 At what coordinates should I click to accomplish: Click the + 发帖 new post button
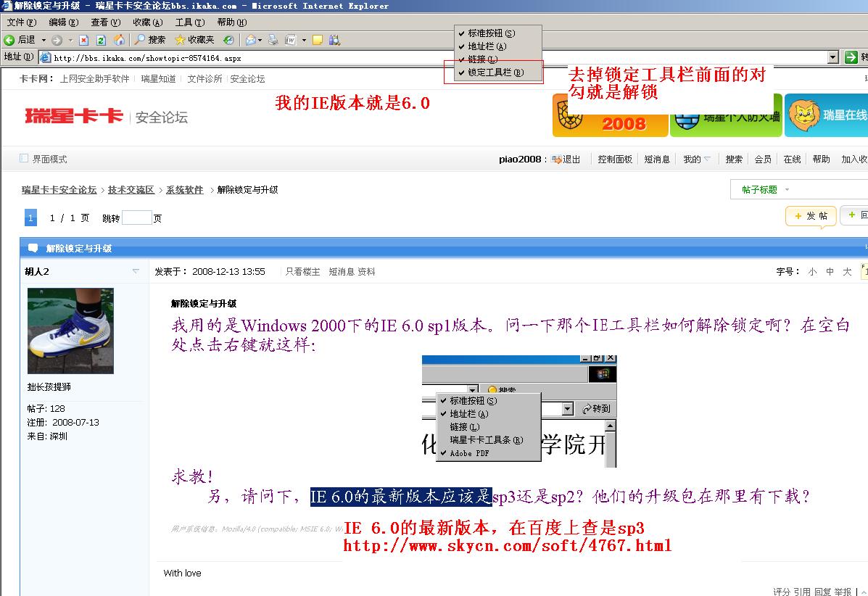[811, 216]
